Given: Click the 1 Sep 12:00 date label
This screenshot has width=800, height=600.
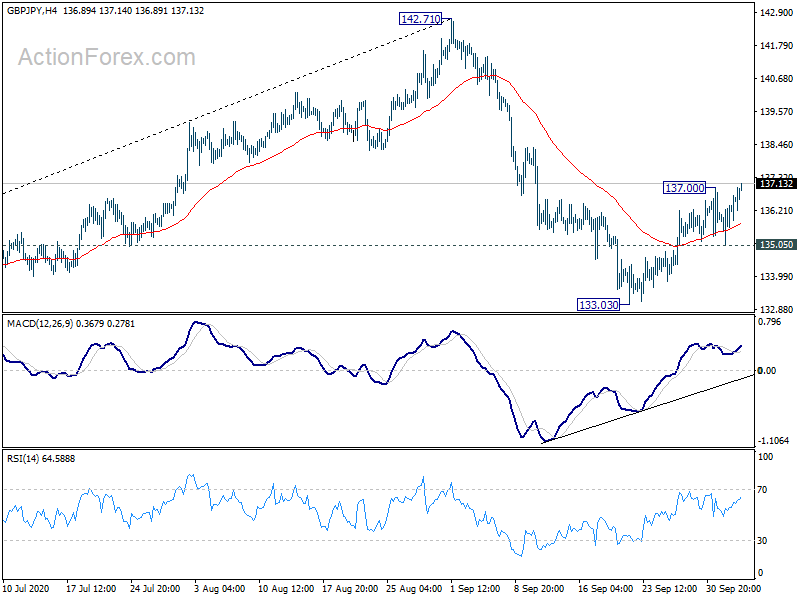Looking at the screenshot, I should 475,589.
